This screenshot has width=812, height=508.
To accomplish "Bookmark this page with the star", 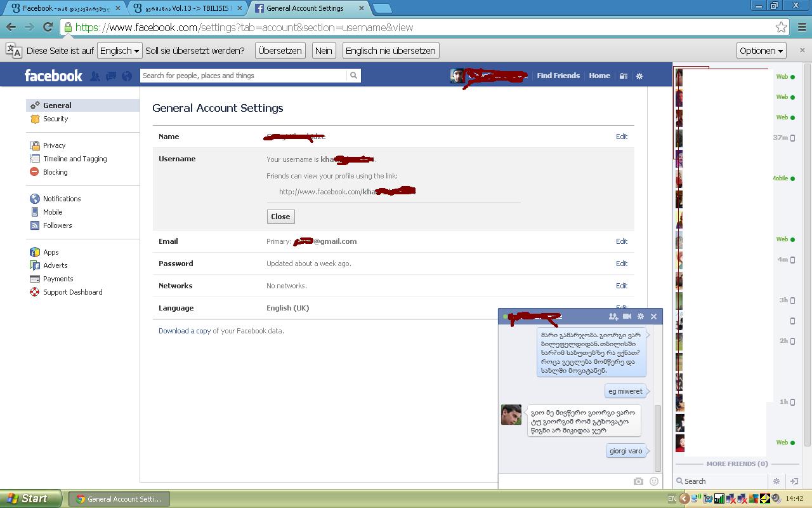I will (781, 27).
